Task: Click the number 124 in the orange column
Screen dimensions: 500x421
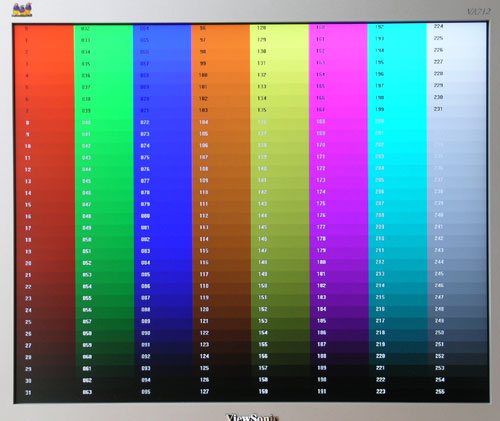Action: click(205, 356)
